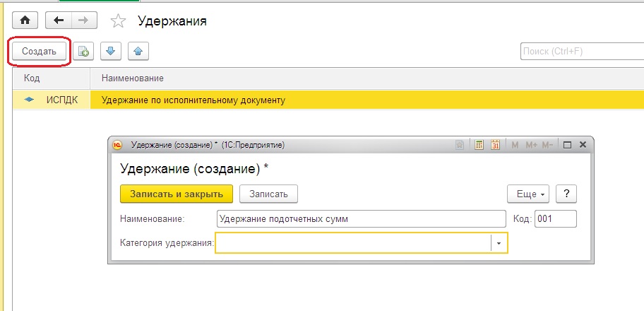Select the ИСПДК row in the list

[x=328, y=100]
